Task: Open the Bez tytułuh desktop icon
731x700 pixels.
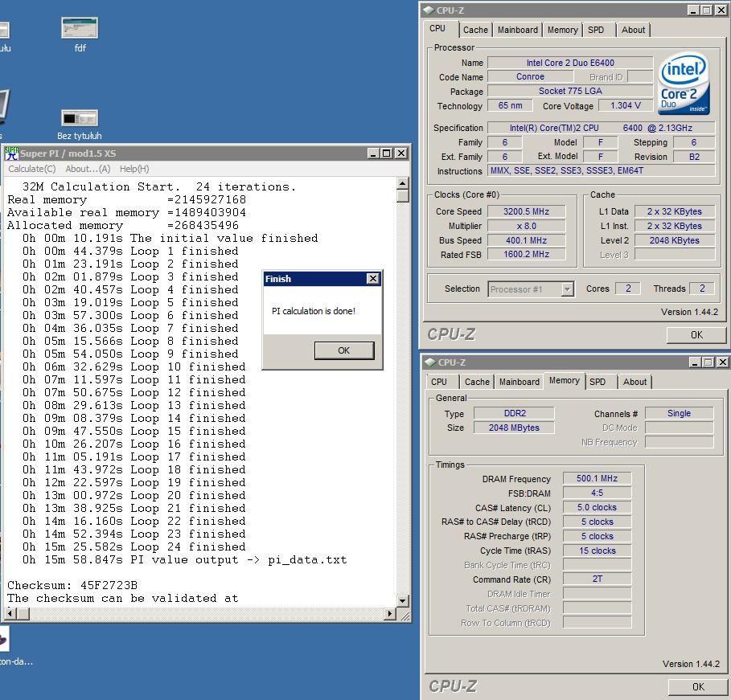Action: (x=80, y=124)
